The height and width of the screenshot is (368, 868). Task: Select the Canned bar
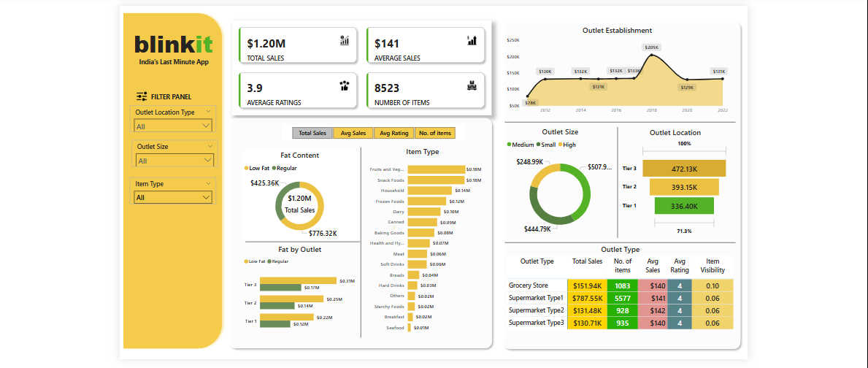tap(423, 222)
